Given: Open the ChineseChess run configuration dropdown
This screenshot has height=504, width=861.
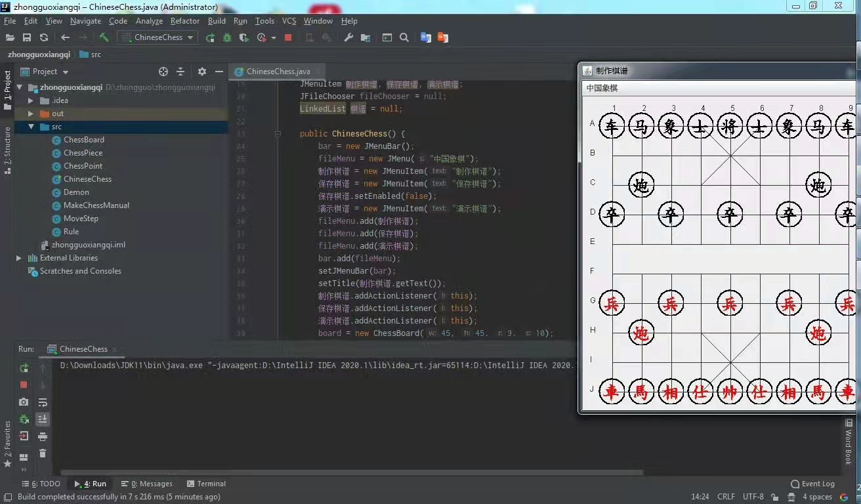Looking at the screenshot, I should (157, 37).
